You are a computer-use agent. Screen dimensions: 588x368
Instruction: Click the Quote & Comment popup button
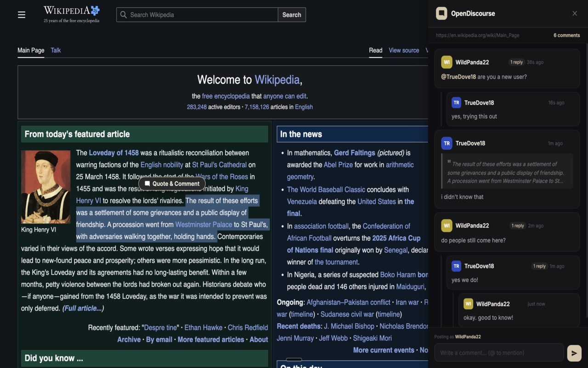pos(172,184)
